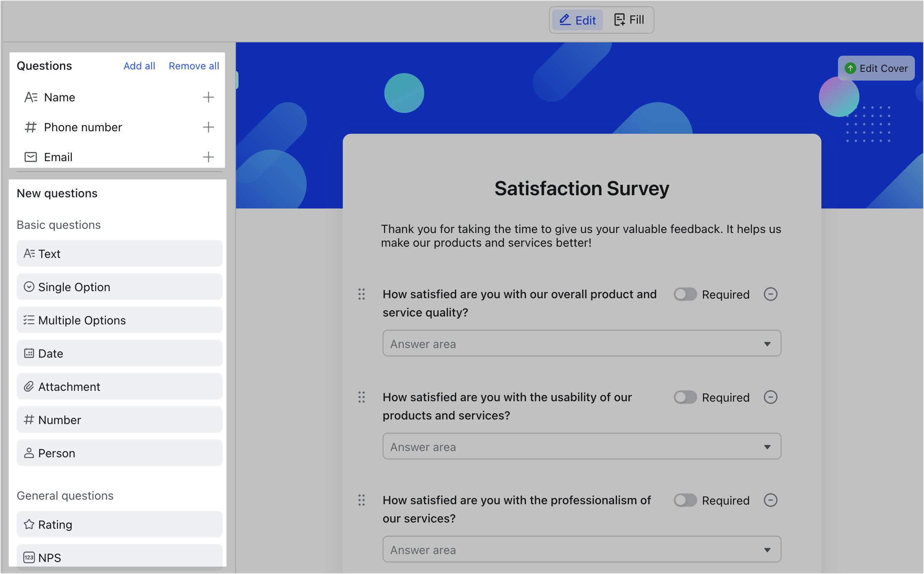The height and width of the screenshot is (574, 924).
Task: Enable Required on the overall quality question
Action: (x=685, y=294)
